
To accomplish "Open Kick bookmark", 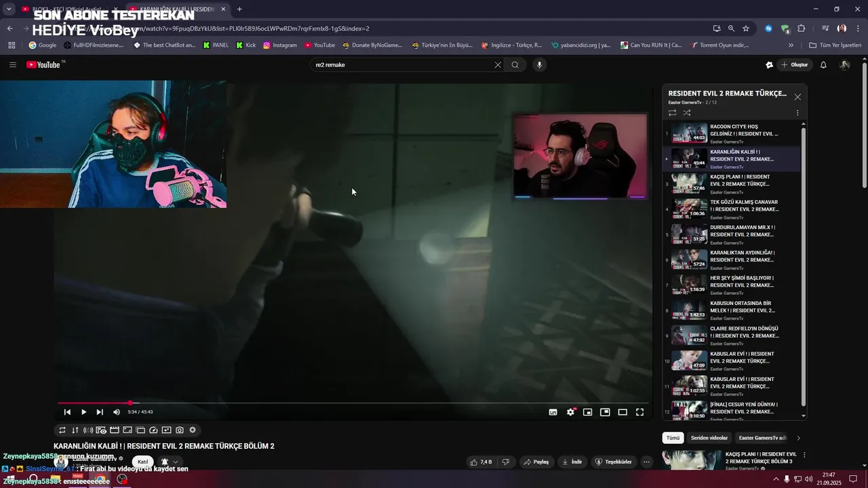I will point(246,45).
